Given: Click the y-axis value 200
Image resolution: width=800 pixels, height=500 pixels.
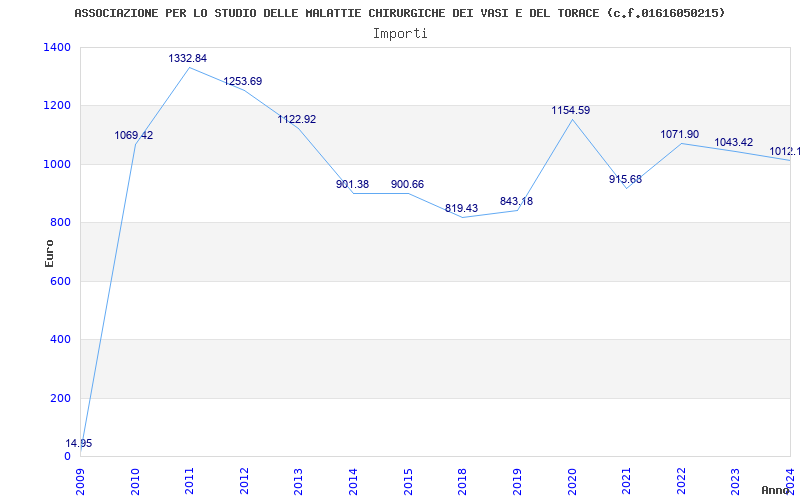Looking at the screenshot, I should click(61, 398).
